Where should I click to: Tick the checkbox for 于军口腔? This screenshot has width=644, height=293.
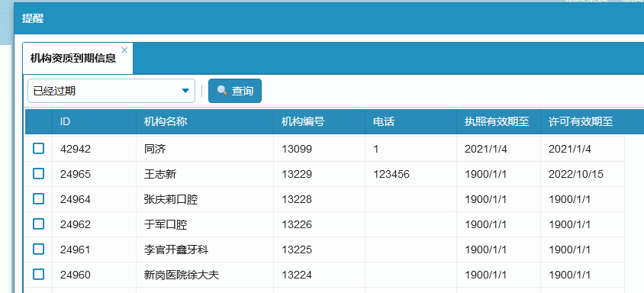[39, 224]
